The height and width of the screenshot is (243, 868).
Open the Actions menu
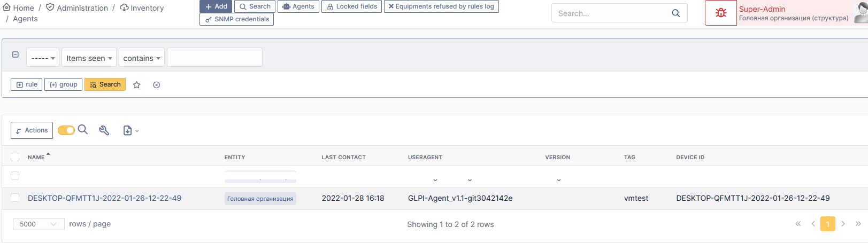(32, 130)
